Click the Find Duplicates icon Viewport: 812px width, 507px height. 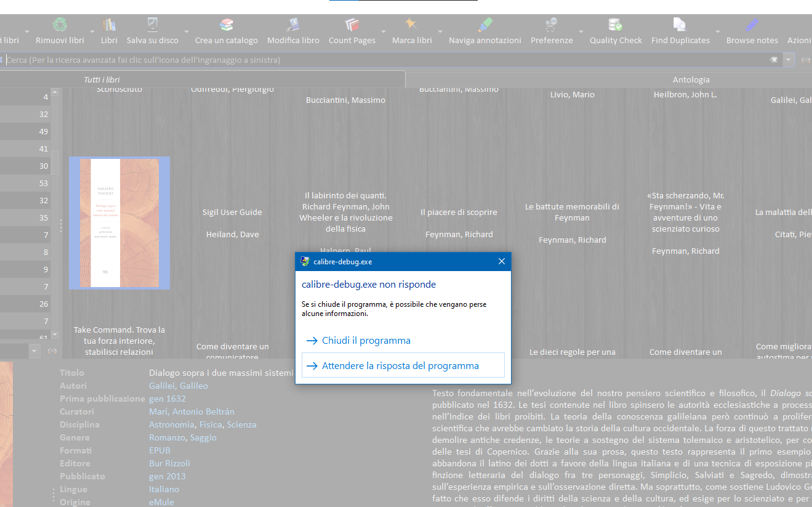click(680, 25)
